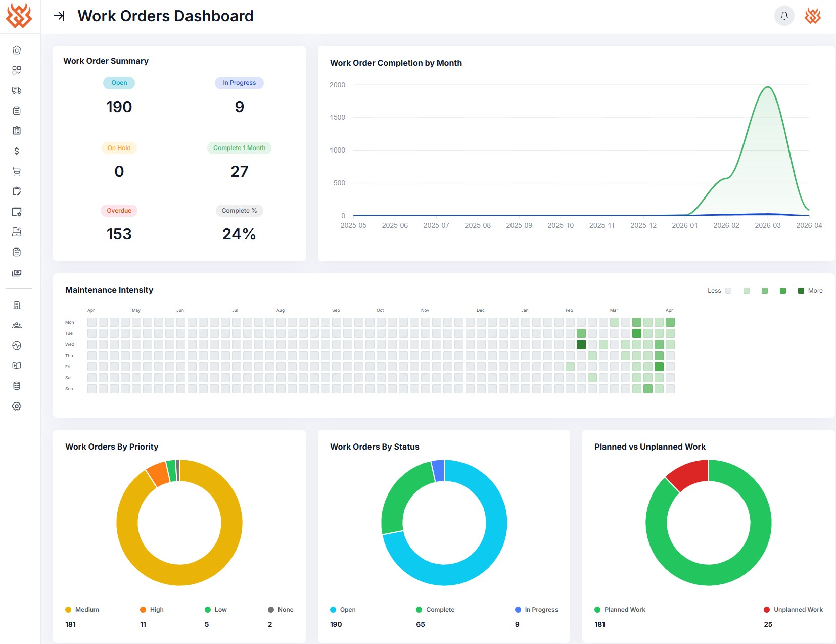Click the truck fleet icon in sidebar
This screenshot has width=836, height=644.
[x=17, y=90]
